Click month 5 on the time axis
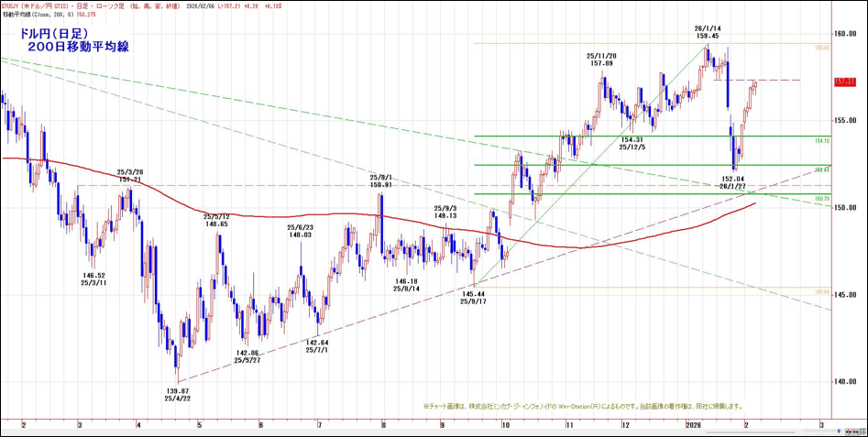This screenshot has height=437, width=868. 199,425
